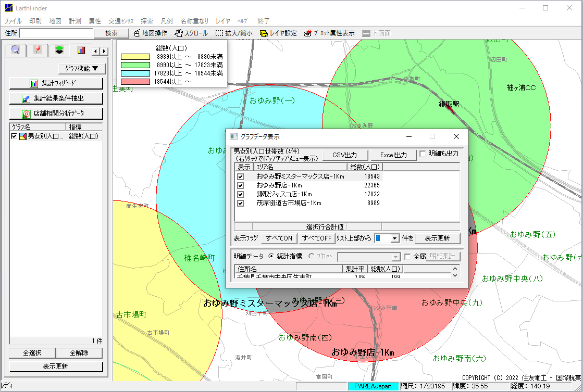Viewport: 583px width, 392px height.
Task: Open the layers tab icon
Action: (59, 50)
